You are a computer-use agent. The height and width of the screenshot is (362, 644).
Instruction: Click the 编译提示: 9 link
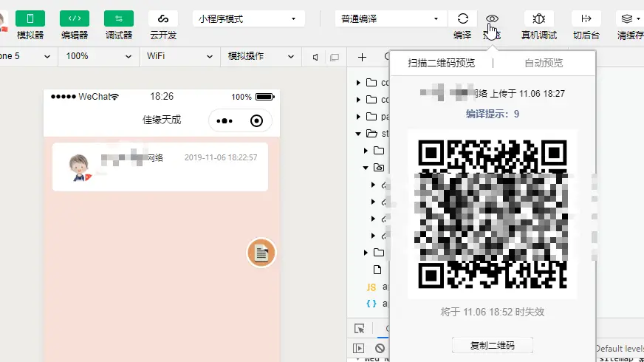coord(493,114)
